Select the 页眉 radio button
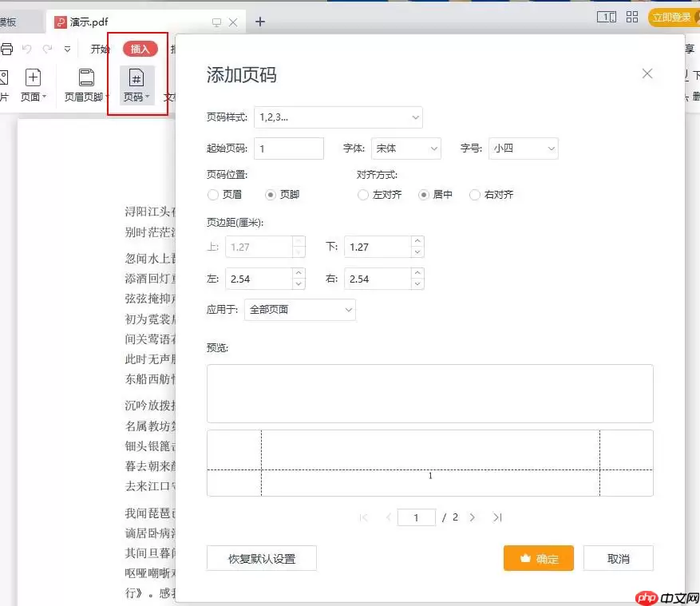700x606 pixels. coord(214,194)
